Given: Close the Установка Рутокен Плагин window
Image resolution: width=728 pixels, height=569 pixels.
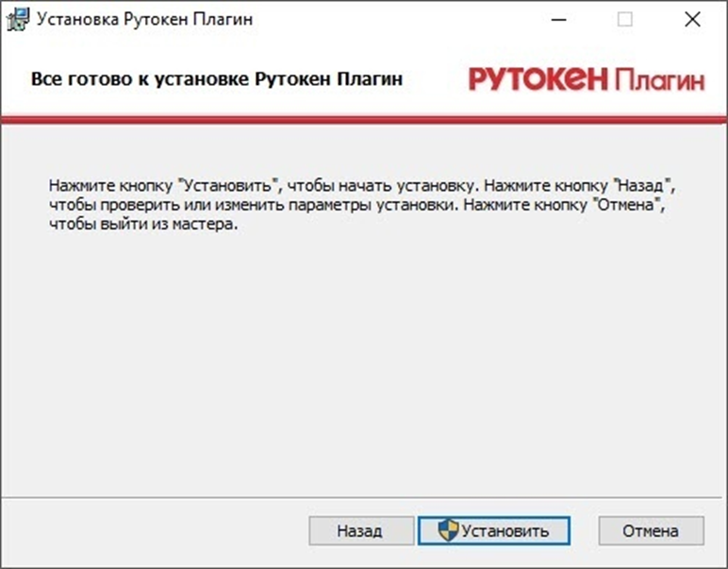Looking at the screenshot, I should (x=692, y=20).
